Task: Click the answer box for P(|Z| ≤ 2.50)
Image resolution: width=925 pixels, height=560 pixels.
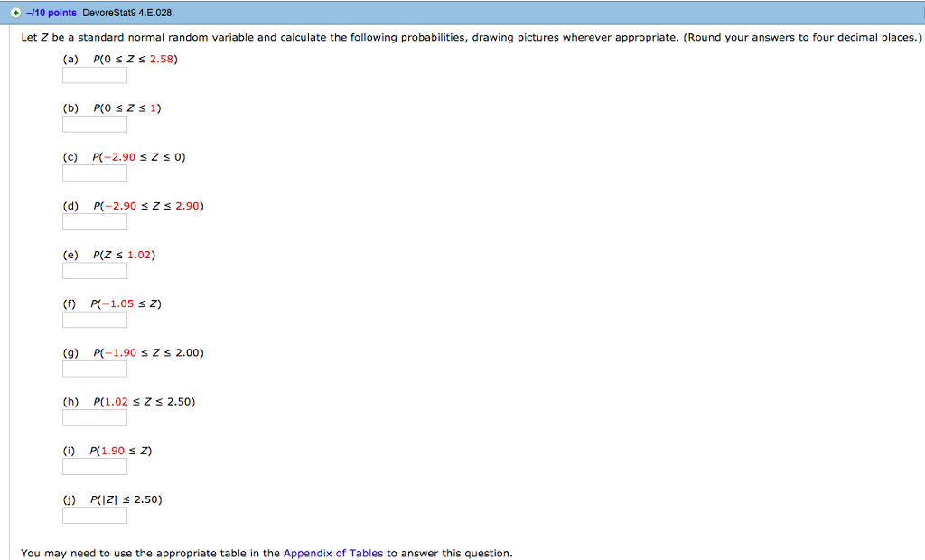Action: tap(94, 515)
